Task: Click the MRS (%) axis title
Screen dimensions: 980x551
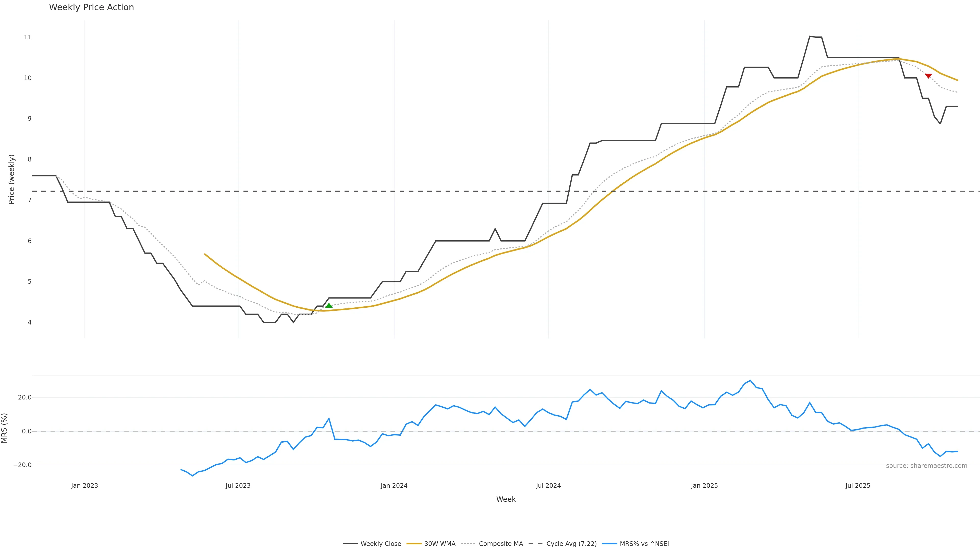Action: [5, 428]
